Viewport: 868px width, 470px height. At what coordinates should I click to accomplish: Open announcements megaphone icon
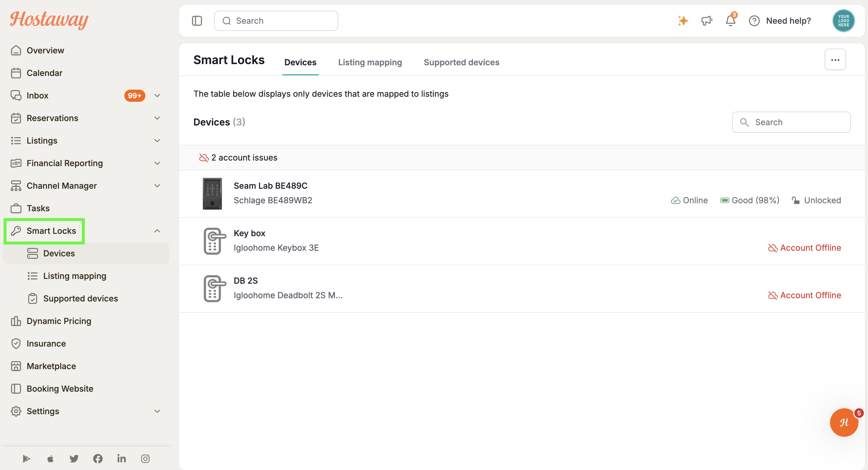707,21
